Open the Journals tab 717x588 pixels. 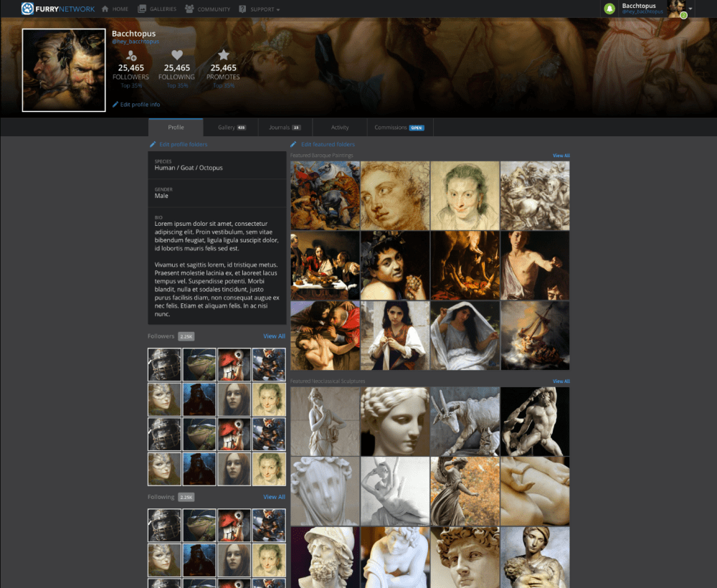pyautogui.click(x=285, y=128)
